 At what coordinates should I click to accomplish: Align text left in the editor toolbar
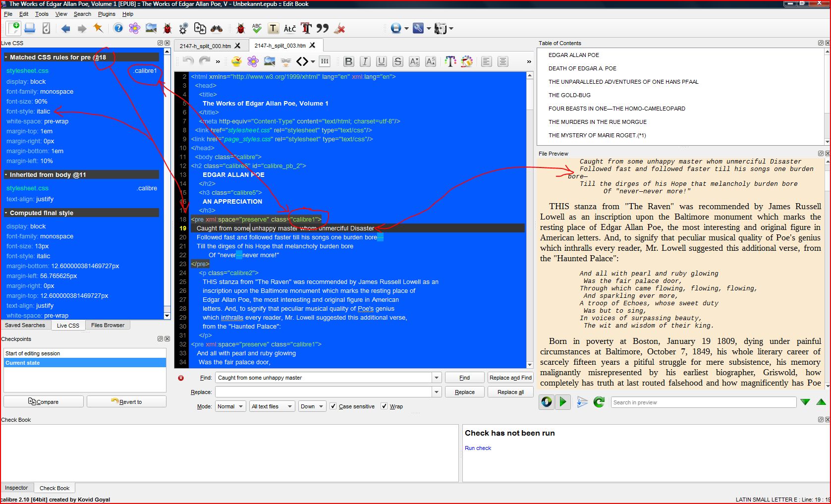click(487, 61)
